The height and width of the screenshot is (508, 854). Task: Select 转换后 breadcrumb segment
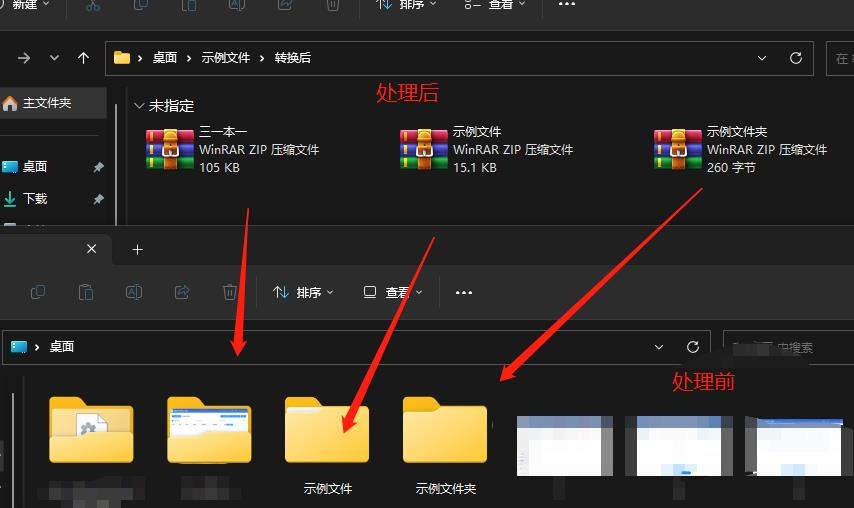292,58
